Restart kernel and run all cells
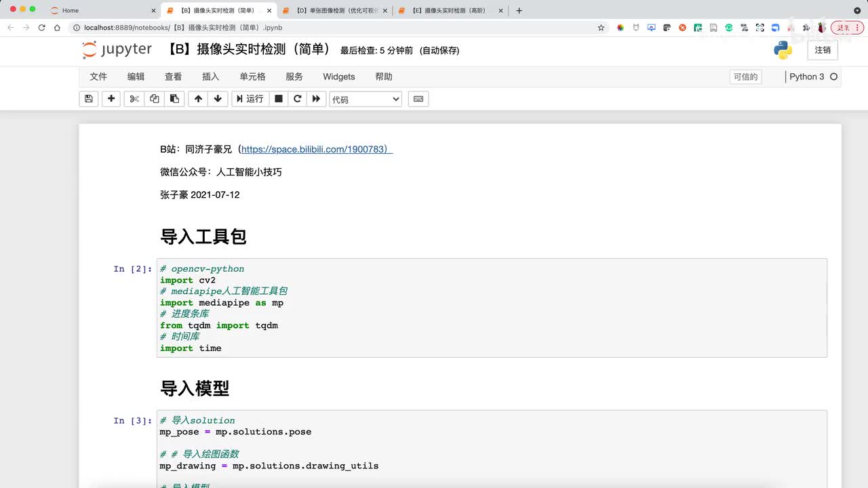 click(x=316, y=99)
